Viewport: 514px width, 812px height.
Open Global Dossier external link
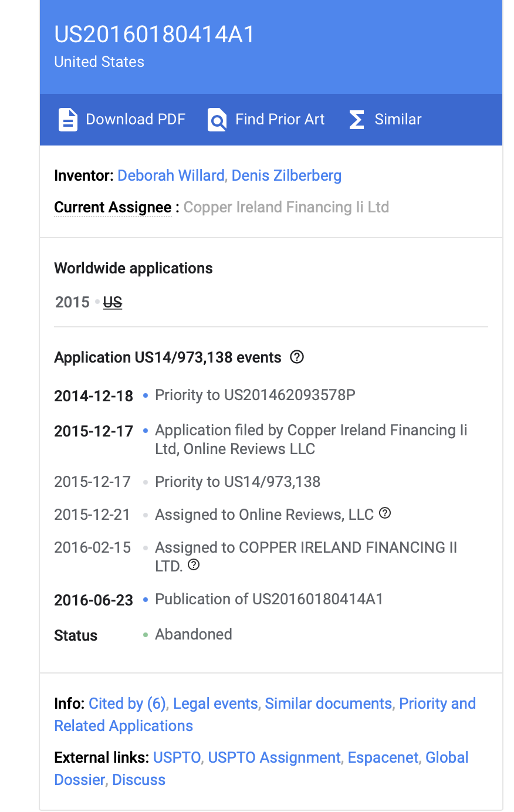click(262, 769)
